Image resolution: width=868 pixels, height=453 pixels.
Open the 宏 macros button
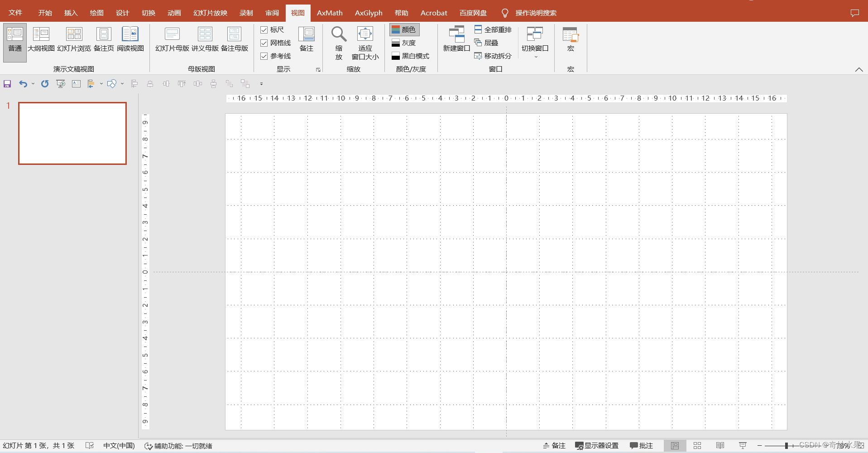click(x=571, y=40)
